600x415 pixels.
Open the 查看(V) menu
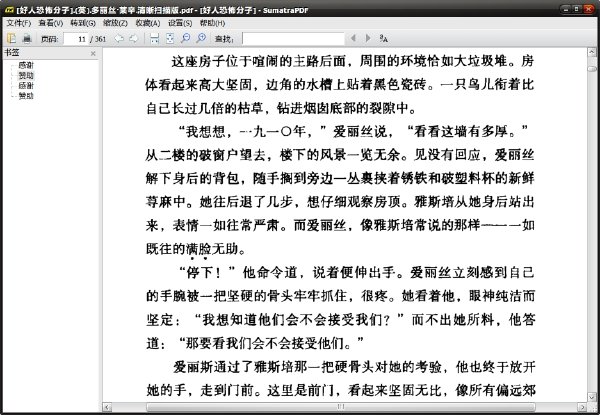click(x=51, y=23)
